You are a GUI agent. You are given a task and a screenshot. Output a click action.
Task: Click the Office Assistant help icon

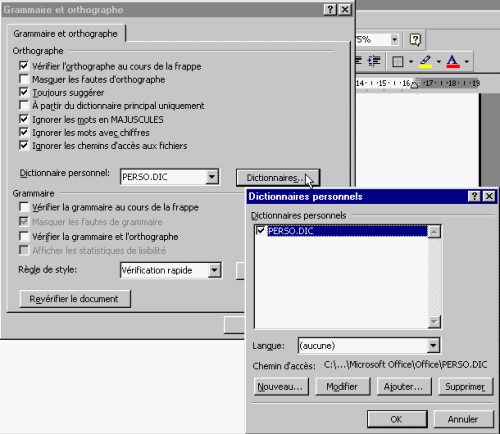415,40
